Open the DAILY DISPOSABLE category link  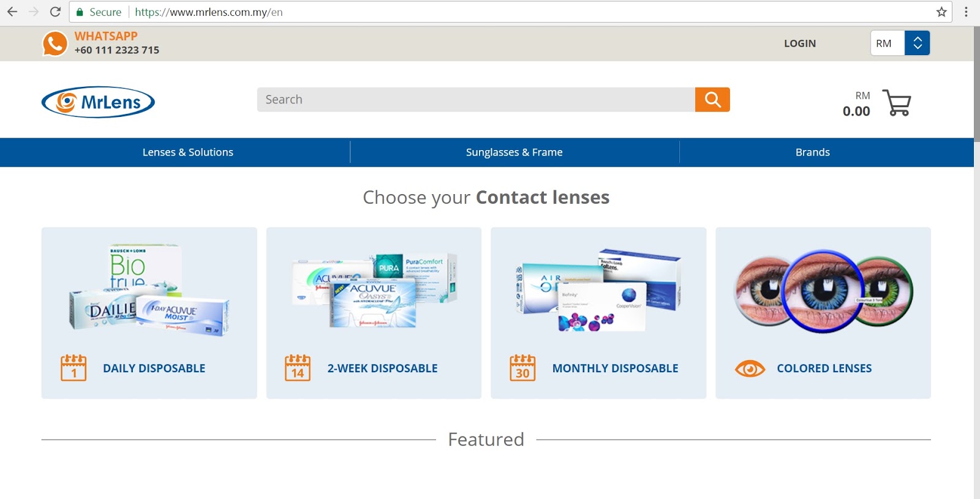coord(153,368)
